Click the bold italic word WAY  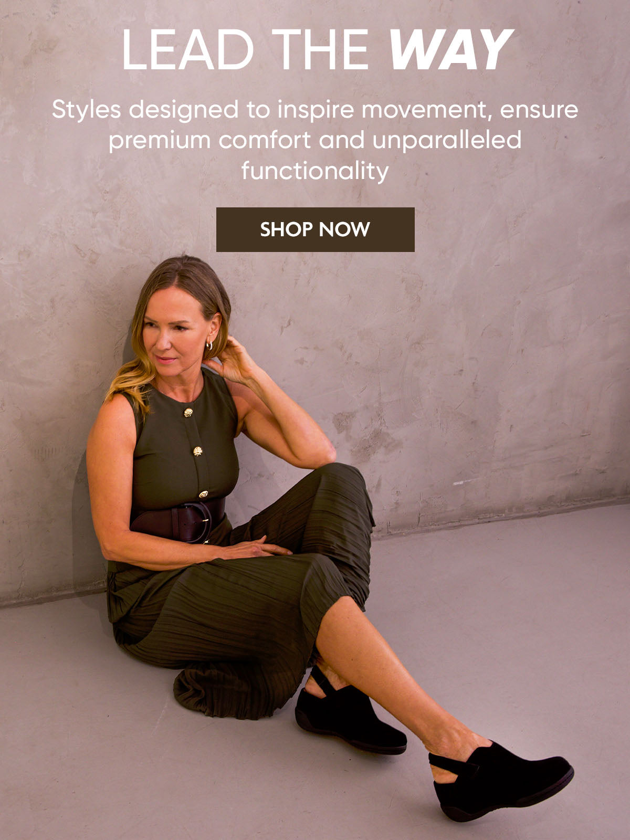pos(450,50)
